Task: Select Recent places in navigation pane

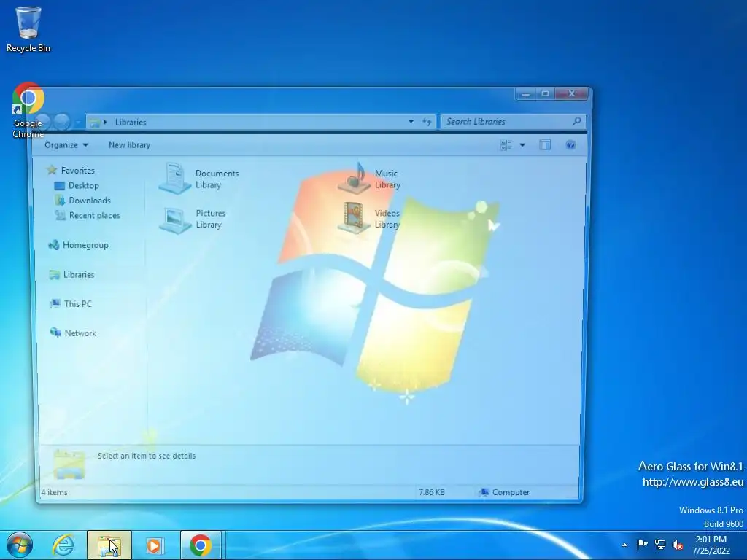Action: pos(95,215)
